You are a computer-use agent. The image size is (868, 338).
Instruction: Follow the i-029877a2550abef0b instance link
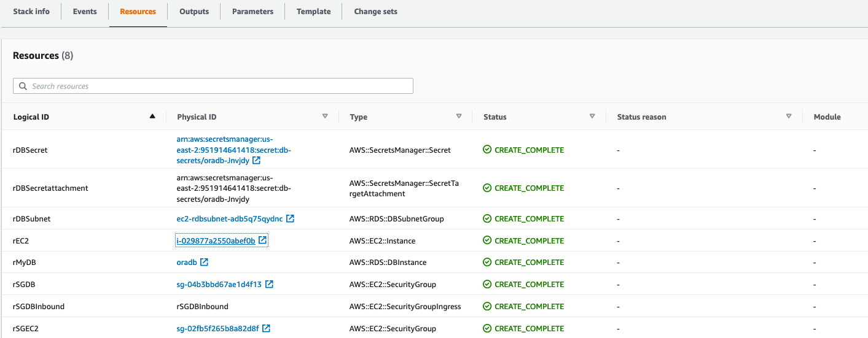[216, 240]
